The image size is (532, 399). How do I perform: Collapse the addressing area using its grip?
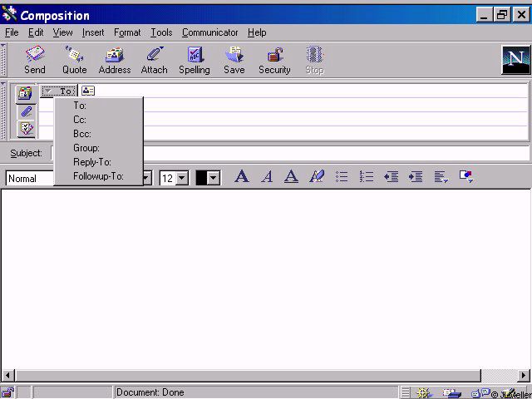pyautogui.click(x=3, y=111)
